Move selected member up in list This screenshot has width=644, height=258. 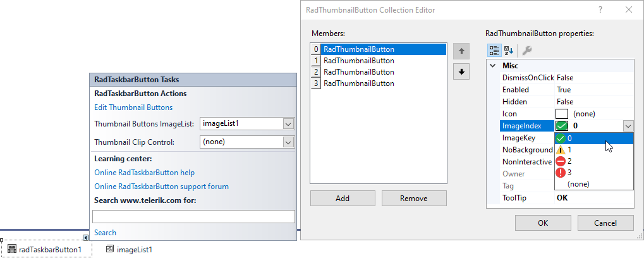tap(461, 51)
